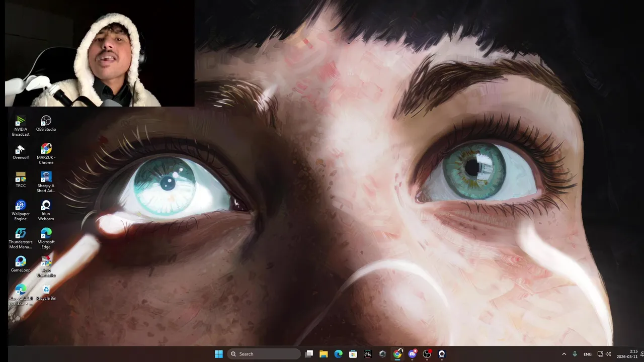This screenshot has width=644, height=362.
Task: Switch to Google Chrome in the taskbar
Action: [397, 354]
